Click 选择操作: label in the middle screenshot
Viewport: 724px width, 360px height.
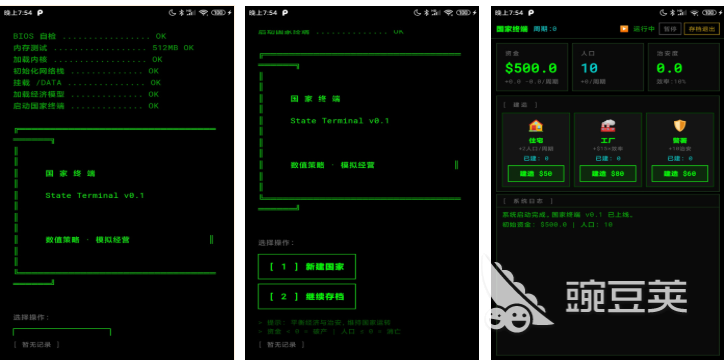tap(276, 242)
